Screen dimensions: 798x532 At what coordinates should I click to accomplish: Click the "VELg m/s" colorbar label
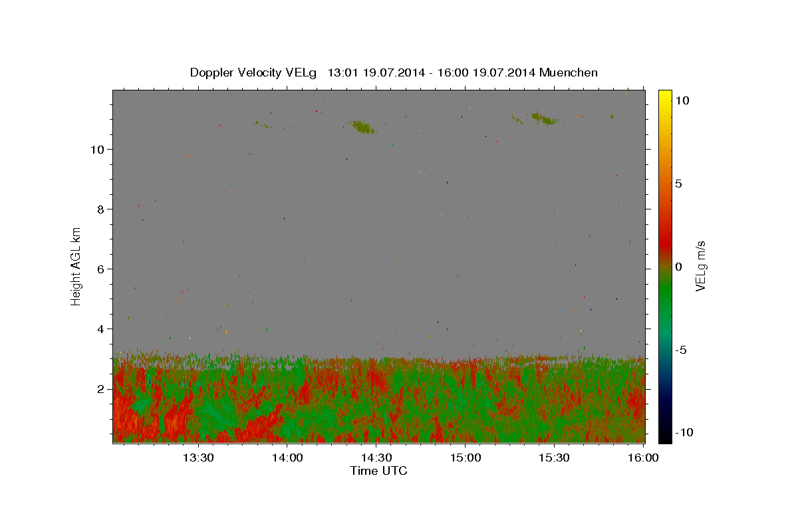[700, 266]
